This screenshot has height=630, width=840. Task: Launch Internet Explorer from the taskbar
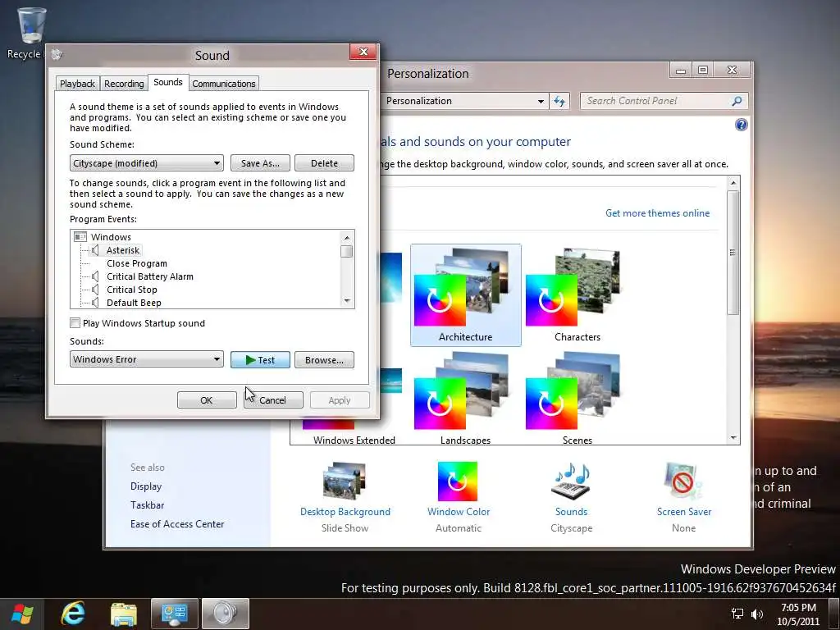click(x=73, y=614)
